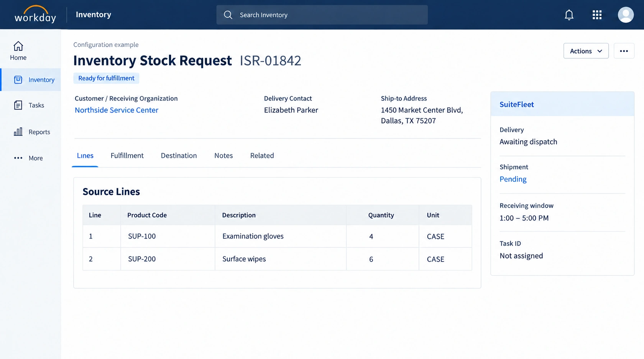Open the Related tab

262,156
